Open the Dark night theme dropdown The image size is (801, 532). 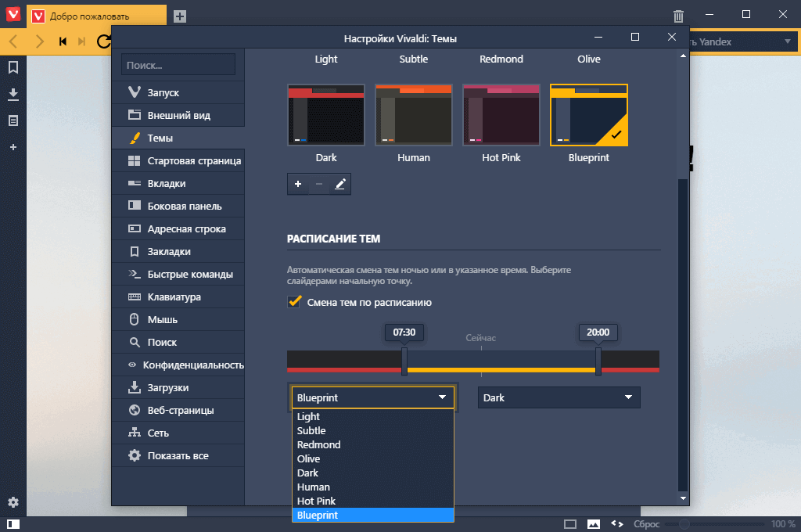[559, 397]
